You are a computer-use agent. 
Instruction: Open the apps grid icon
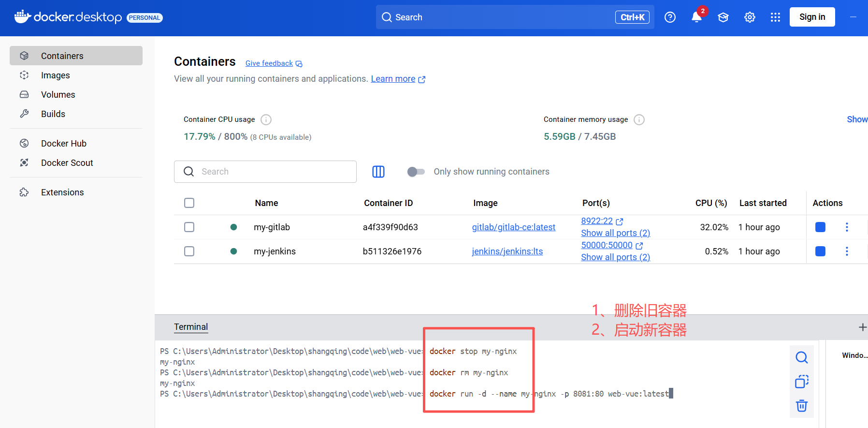click(775, 17)
